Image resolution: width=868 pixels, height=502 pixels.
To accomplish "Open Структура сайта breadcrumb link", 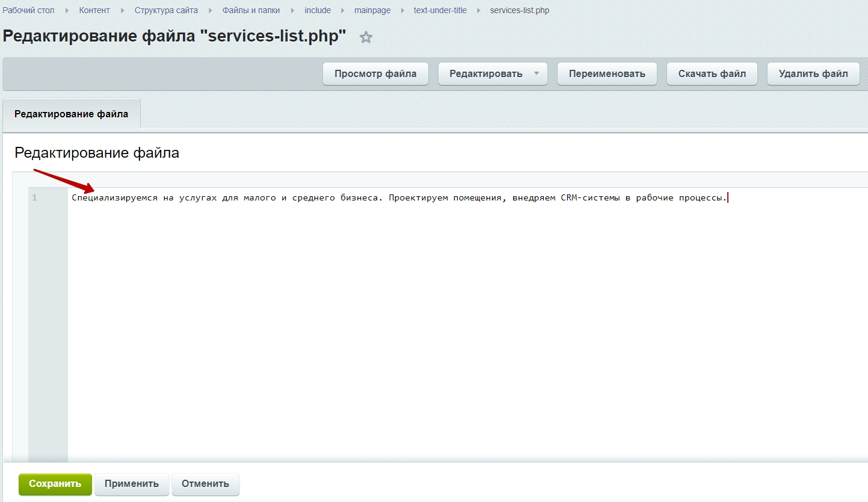I will [x=166, y=10].
